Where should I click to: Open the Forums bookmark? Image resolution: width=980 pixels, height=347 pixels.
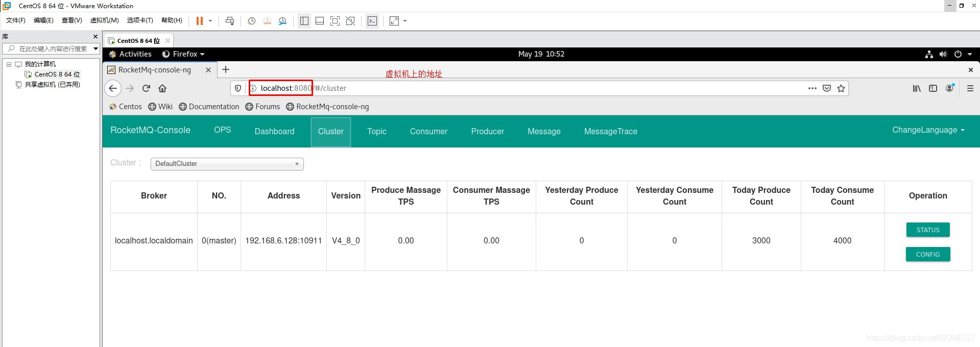(x=262, y=107)
